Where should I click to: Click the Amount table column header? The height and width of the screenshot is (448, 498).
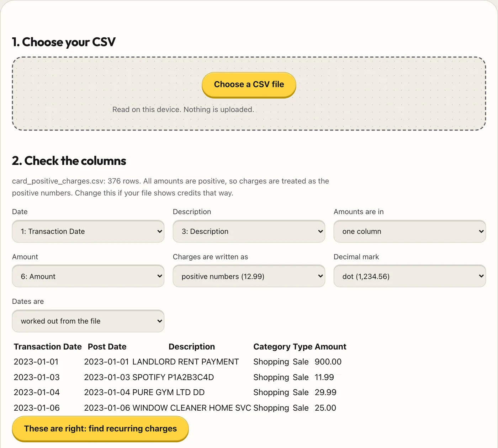coord(330,347)
